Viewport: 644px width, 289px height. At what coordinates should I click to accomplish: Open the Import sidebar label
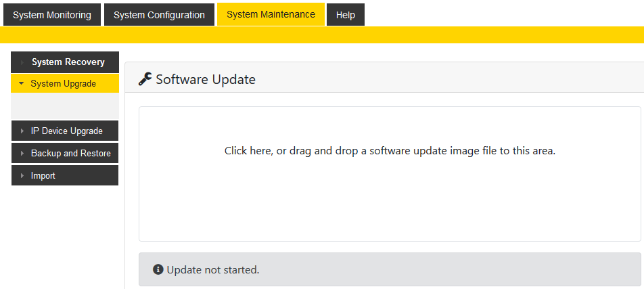pos(43,176)
